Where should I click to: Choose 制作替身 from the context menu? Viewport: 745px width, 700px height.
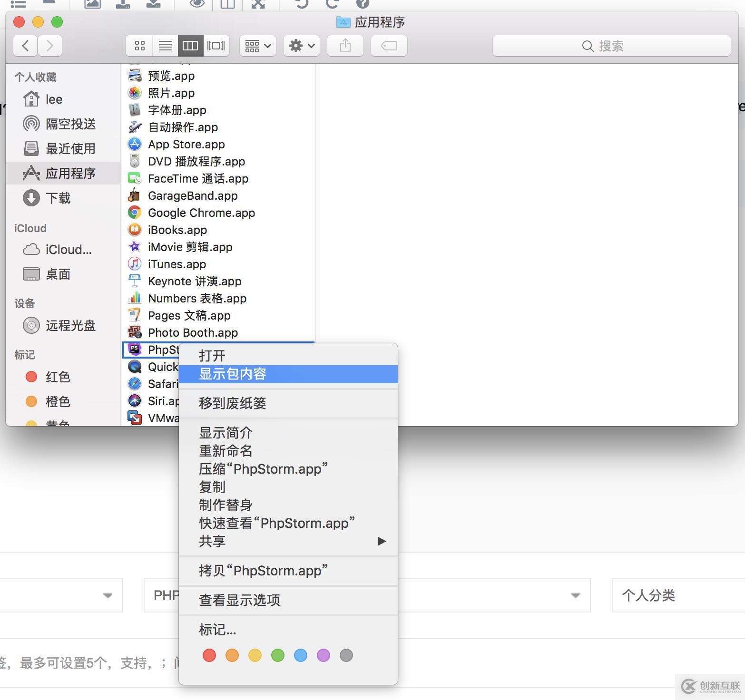[288, 505]
